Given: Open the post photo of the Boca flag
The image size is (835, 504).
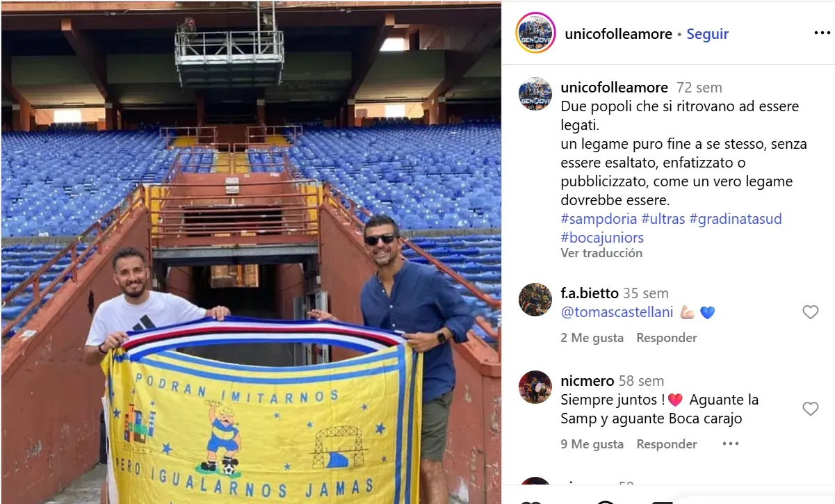Looking at the screenshot, I should pos(251,252).
